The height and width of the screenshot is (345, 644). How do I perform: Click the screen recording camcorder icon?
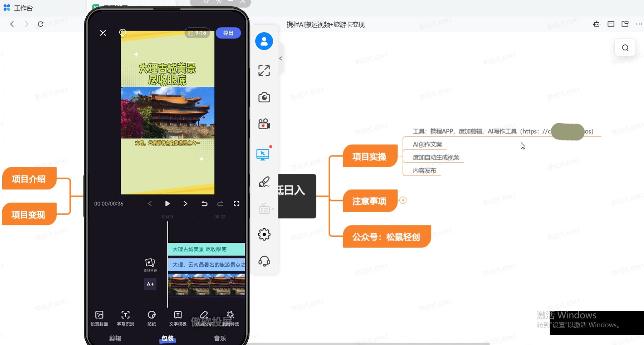[264, 124]
